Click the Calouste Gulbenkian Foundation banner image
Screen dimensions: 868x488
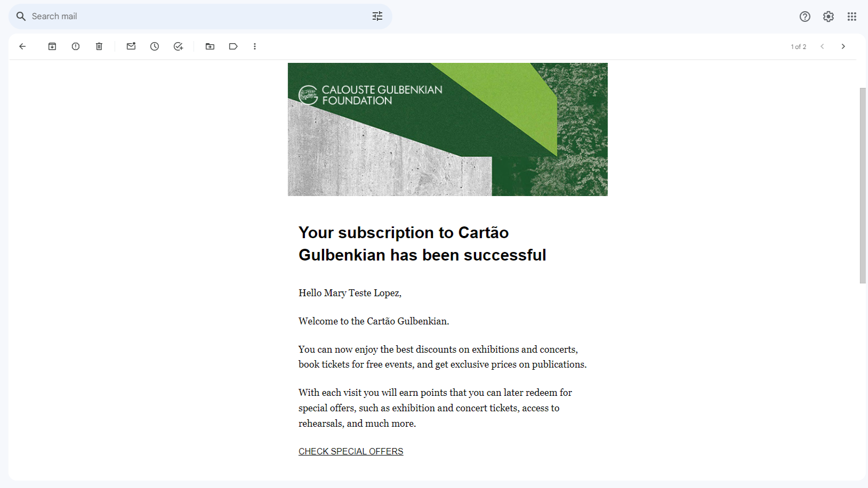click(x=448, y=129)
